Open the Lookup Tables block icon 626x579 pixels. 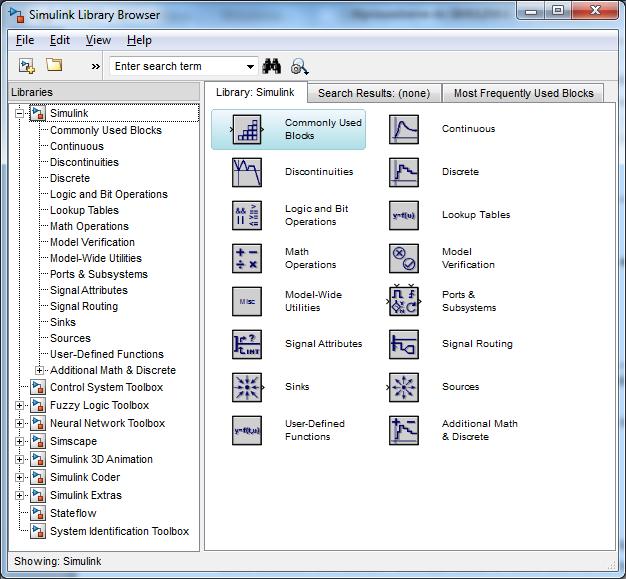(x=404, y=216)
